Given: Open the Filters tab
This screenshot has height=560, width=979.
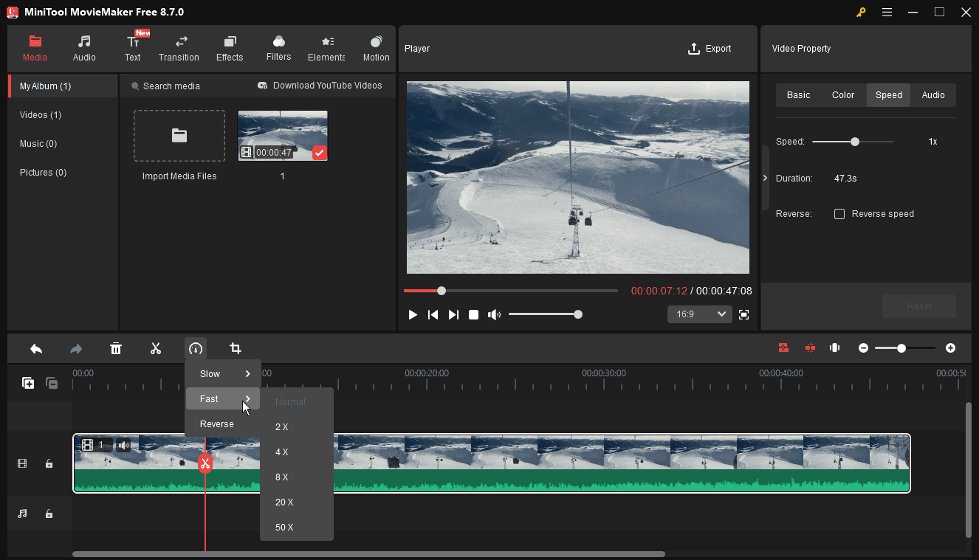Looking at the screenshot, I should [278, 49].
